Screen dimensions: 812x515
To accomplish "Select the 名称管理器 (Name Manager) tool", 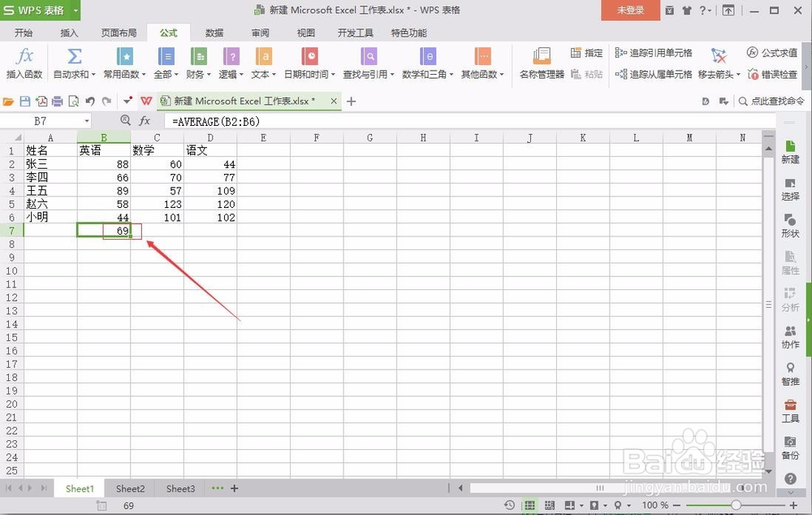I will click(541, 63).
